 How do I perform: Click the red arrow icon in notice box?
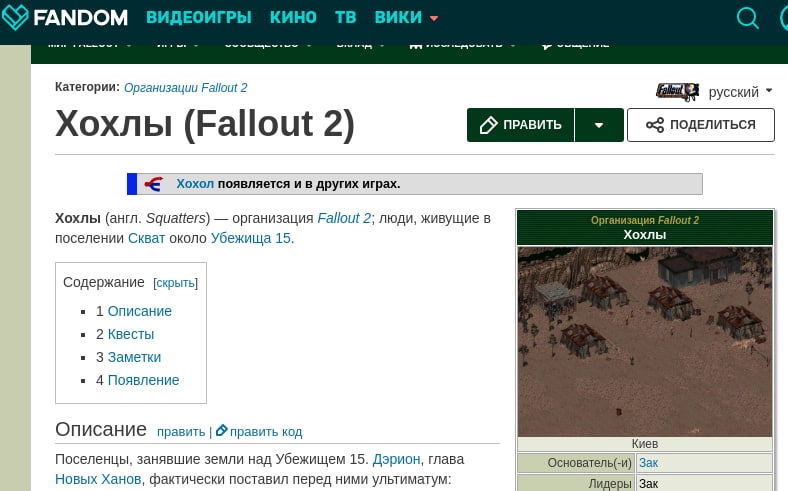click(x=153, y=184)
